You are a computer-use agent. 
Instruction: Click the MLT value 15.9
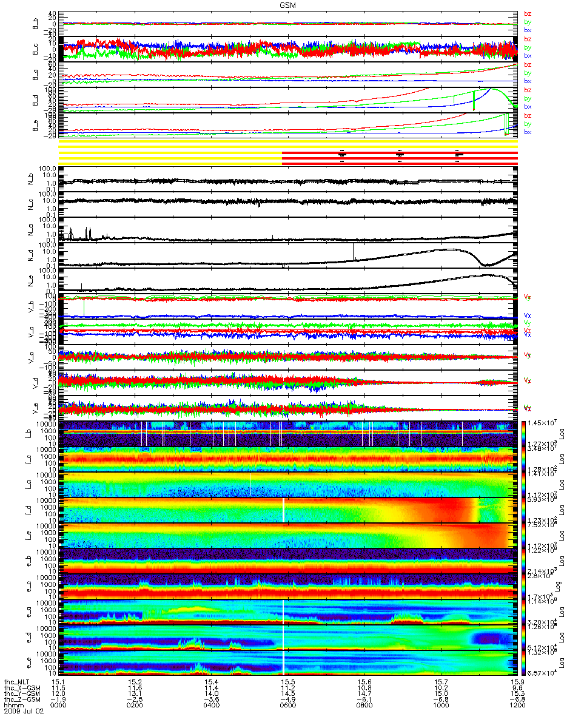pyautogui.click(x=517, y=682)
